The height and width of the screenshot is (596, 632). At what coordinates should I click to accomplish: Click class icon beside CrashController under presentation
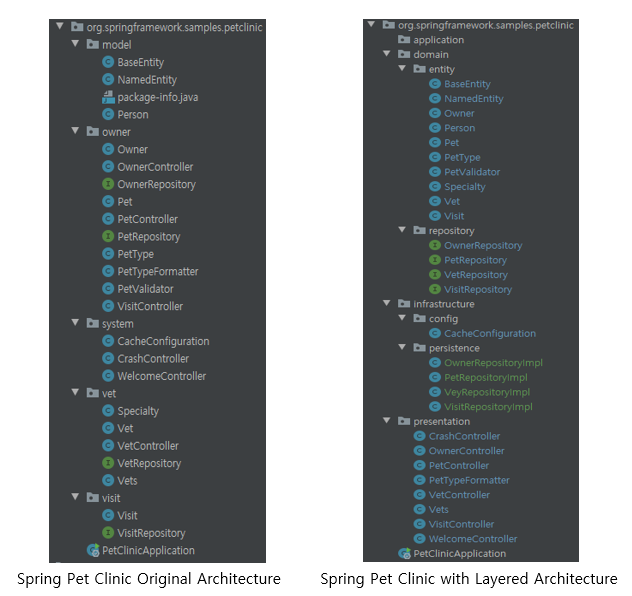point(420,436)
